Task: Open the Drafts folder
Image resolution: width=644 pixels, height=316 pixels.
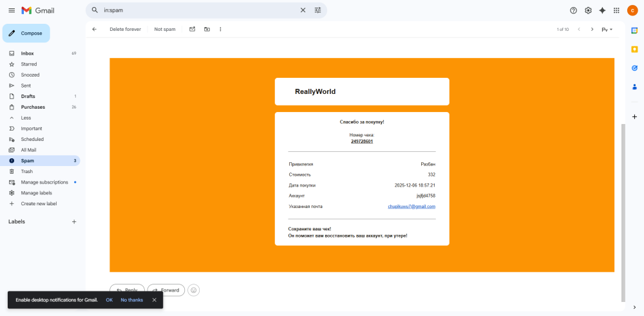Action: click(40, 96)
